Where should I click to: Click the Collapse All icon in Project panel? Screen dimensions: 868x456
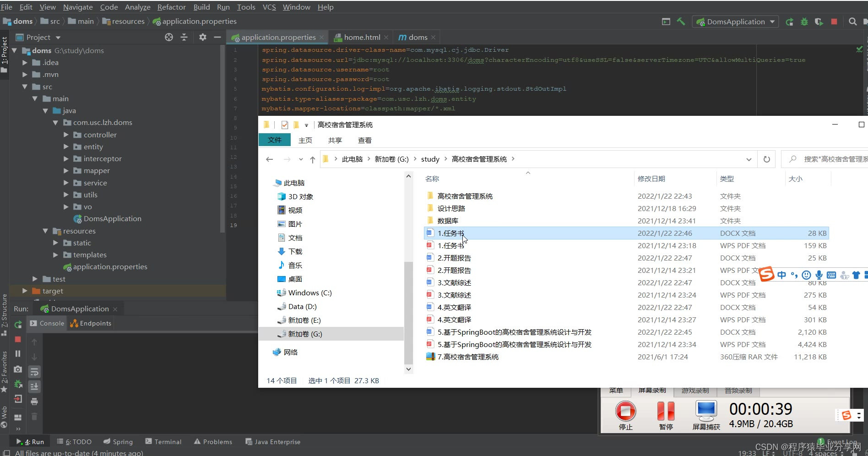[x=184, y=37]
